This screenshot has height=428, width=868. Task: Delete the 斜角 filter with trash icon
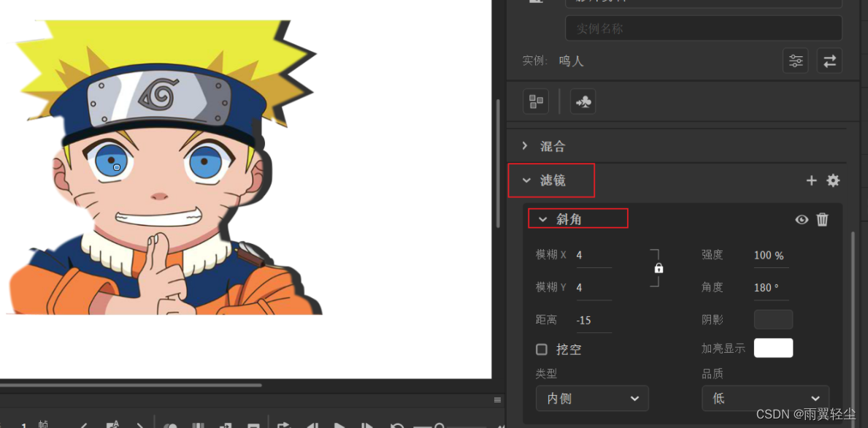tap(823, 219)
